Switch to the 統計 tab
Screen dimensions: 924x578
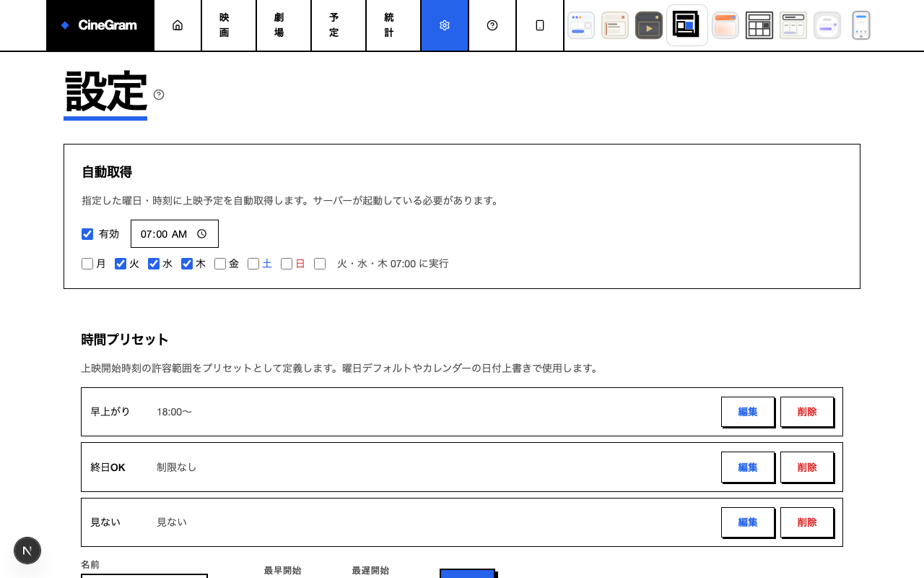[388, 25]
